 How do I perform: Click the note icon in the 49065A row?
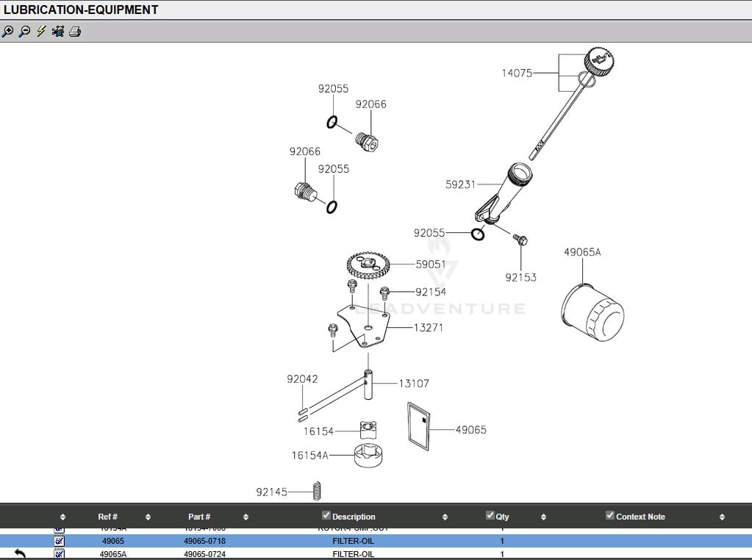(60, 554)
